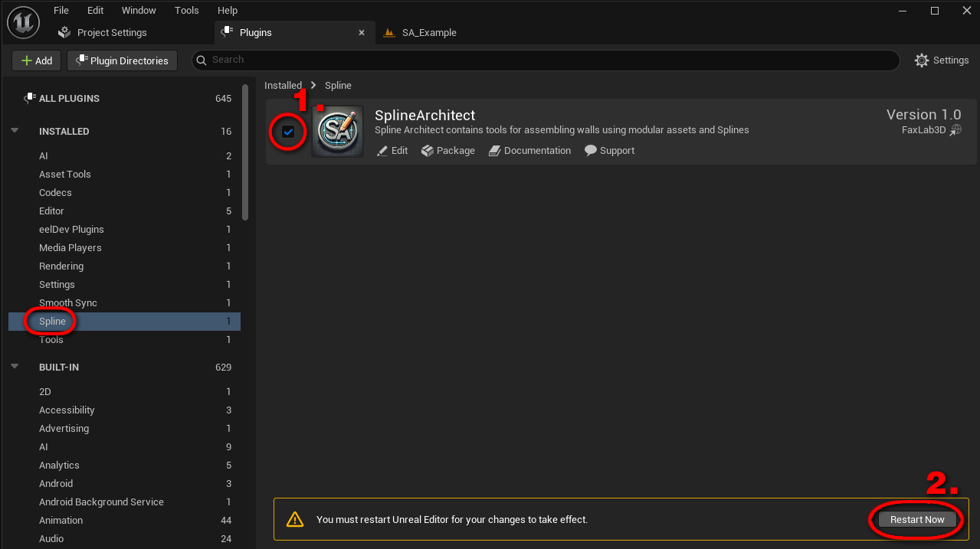Open the Tools menu
Viewport: 980px width, 549px height.
(186, 11)
